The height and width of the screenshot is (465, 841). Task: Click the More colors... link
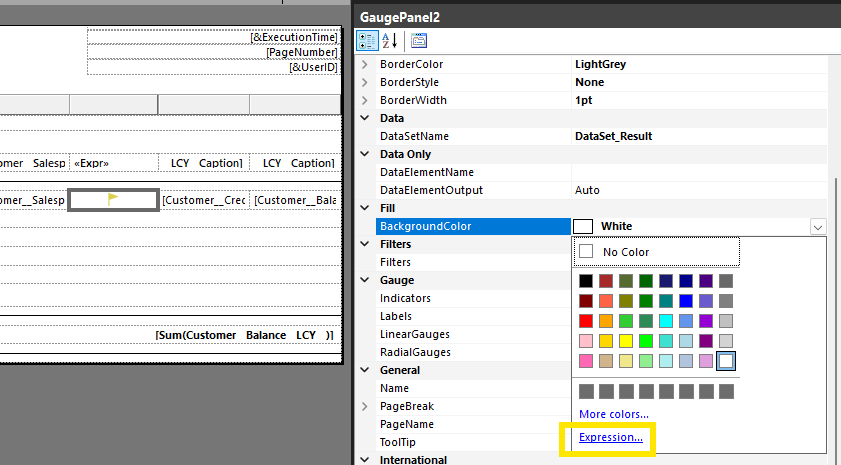point(613,414)
